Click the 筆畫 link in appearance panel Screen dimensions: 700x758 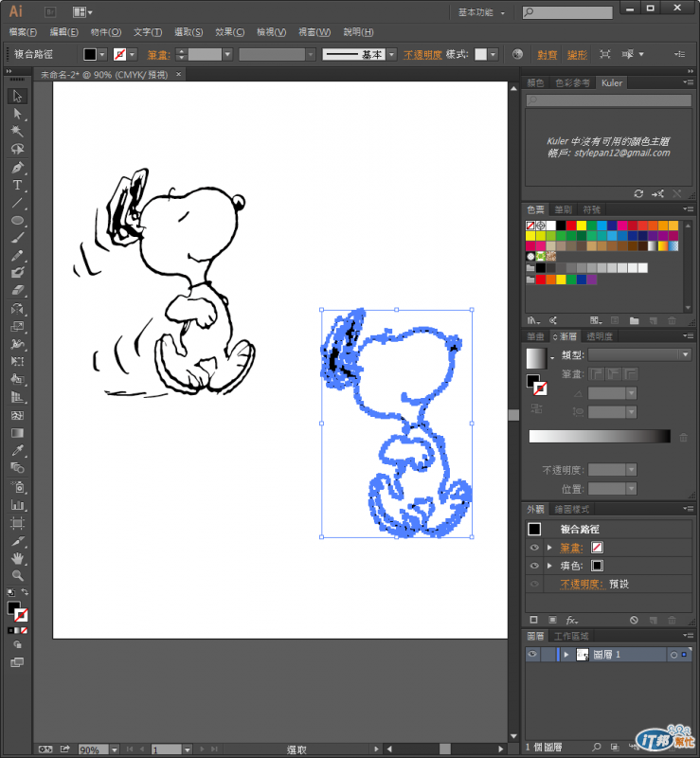571,548
